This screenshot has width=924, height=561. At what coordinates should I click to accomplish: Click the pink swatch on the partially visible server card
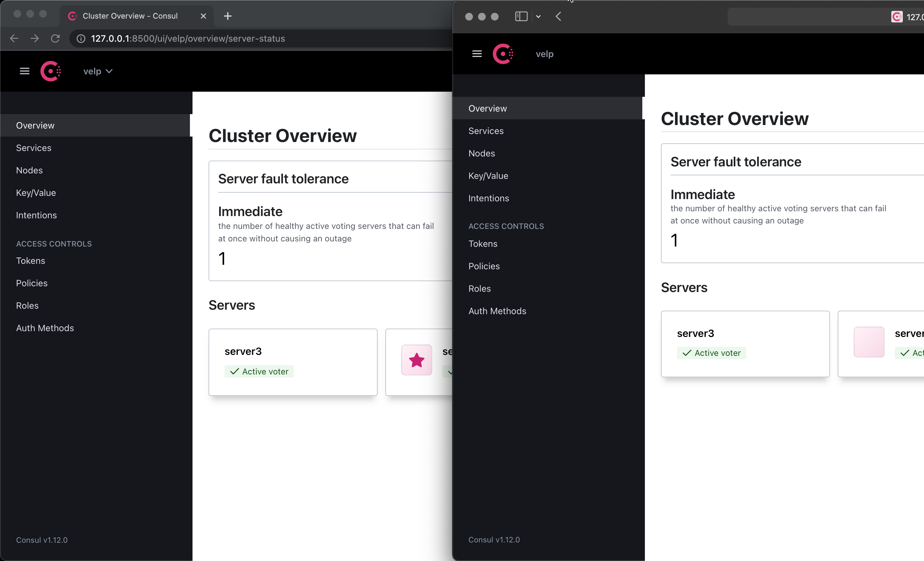tap(869, 341)
